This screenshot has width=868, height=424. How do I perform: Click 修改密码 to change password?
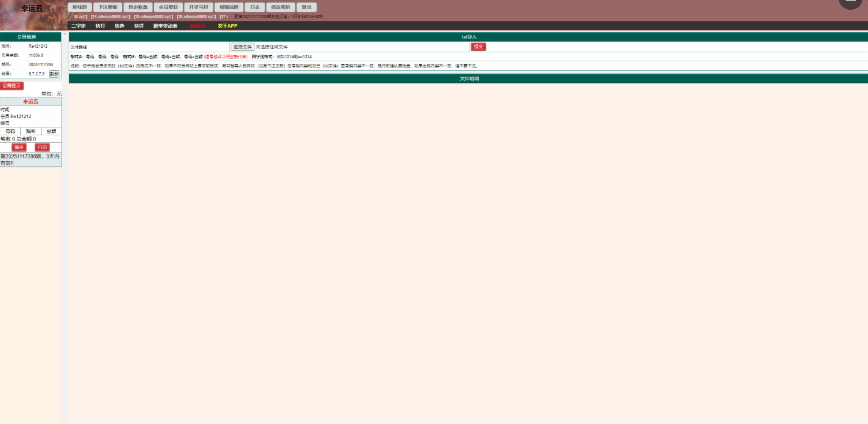(281, 7)
